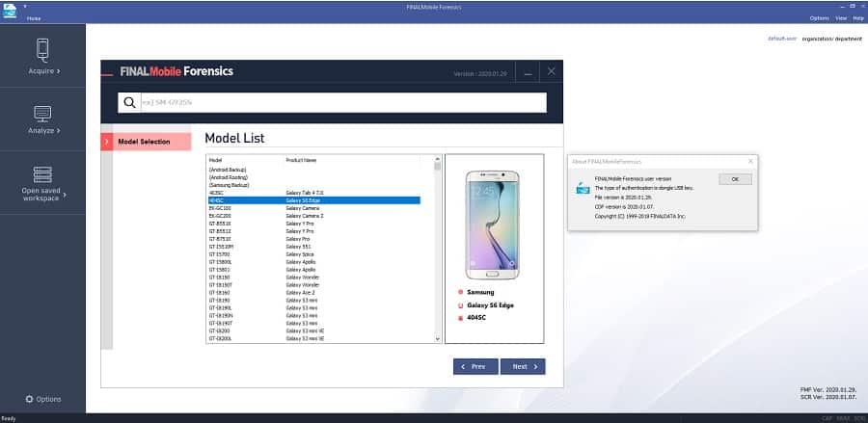This screenshot has height=423, width=868.
Task: Select the EK-GC200 Galaxy Camera 2 row
Action: pos(313,216)
